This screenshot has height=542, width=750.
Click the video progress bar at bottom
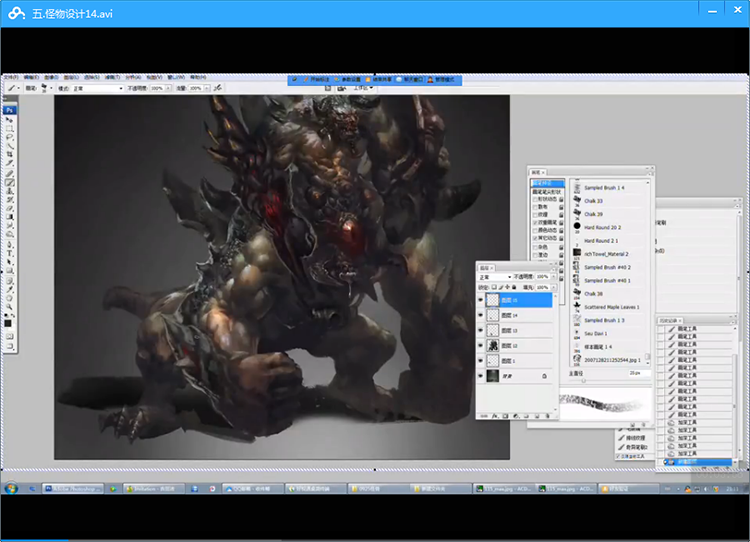click(375, 541)
